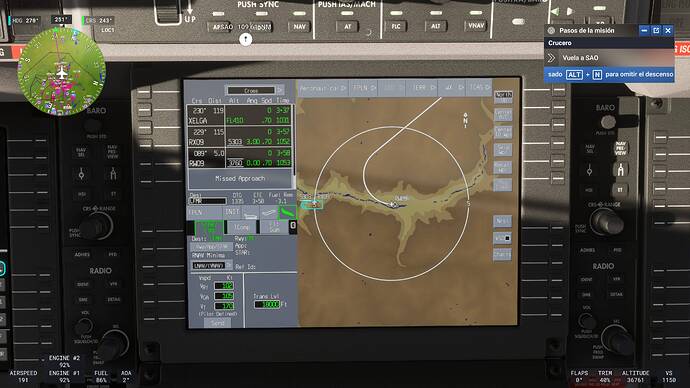Open the FPLN dropdown in map top bar
Viewport: 690px width, 388px height.
pos(364,88)
